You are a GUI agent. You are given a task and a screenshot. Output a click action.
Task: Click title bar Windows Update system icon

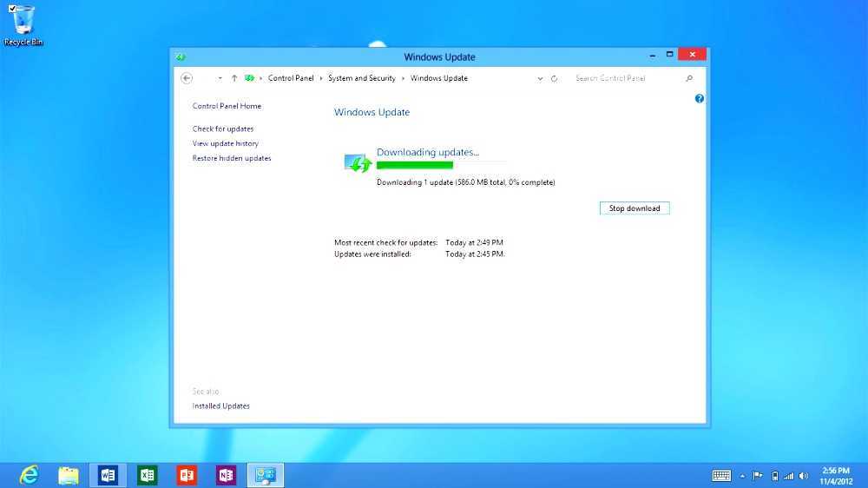(x=181, y=57)
